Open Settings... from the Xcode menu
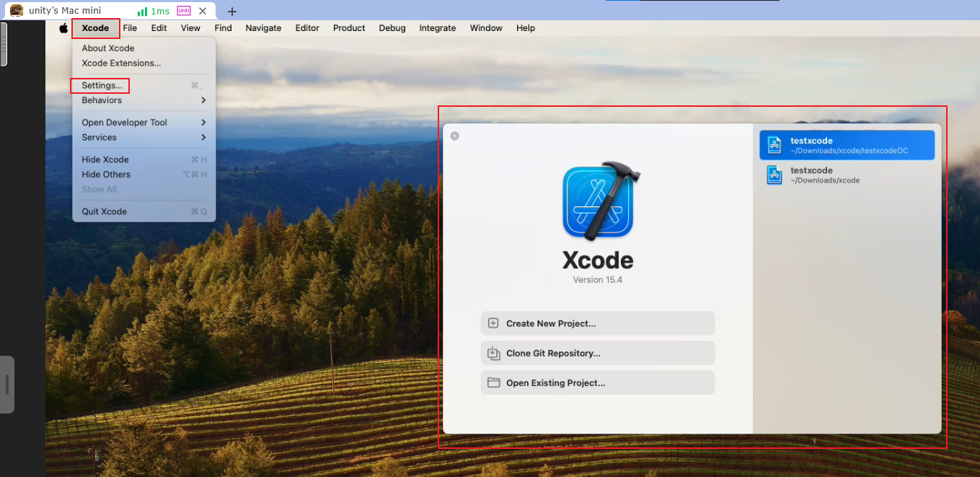Viewport: 980px width, 477px height. pyautogui.click(x=144, y=86)
